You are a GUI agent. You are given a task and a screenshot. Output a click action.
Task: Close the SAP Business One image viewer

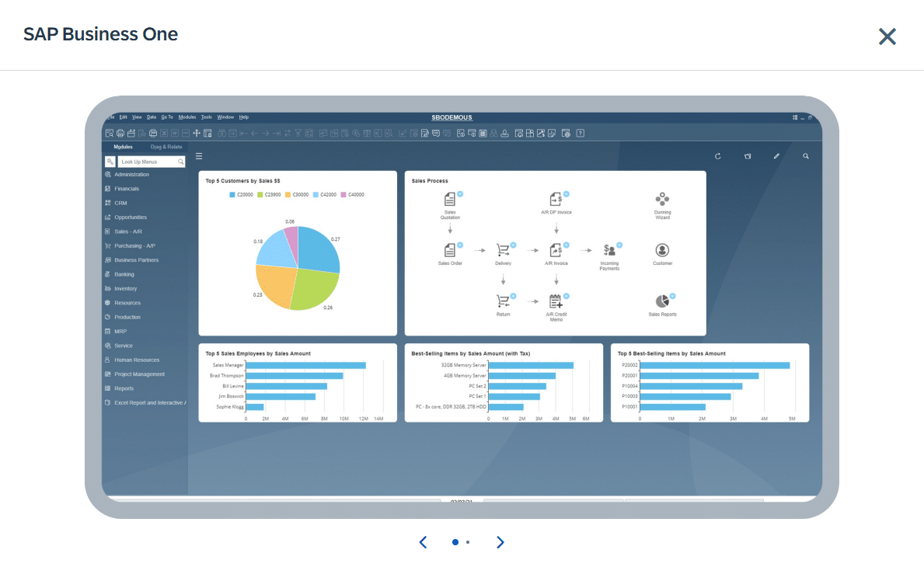(887, 37)
